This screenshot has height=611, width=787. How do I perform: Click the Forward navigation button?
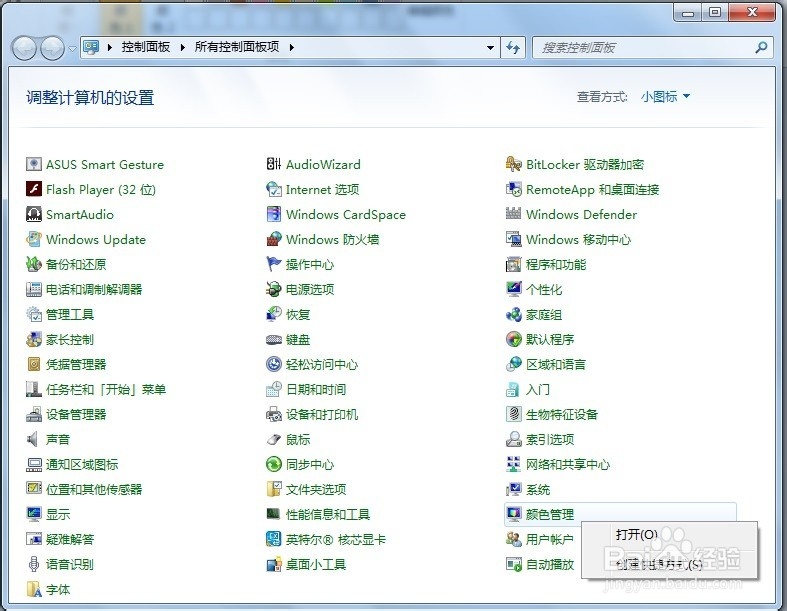coord(52,49)
